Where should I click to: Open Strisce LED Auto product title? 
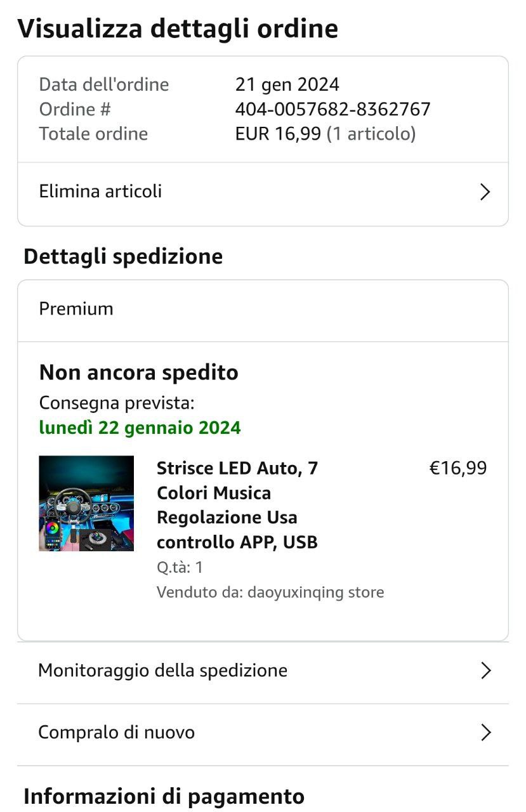click(x=237, y=505)
